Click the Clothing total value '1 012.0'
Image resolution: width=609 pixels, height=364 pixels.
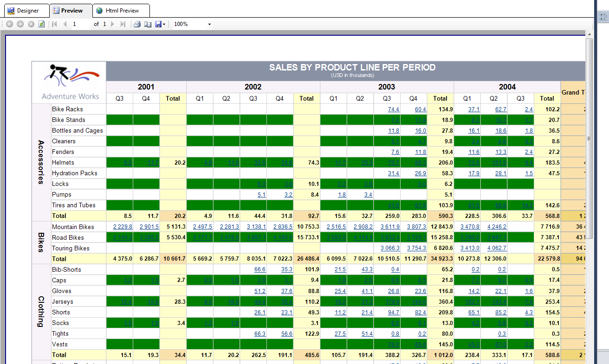pos(444,355)
